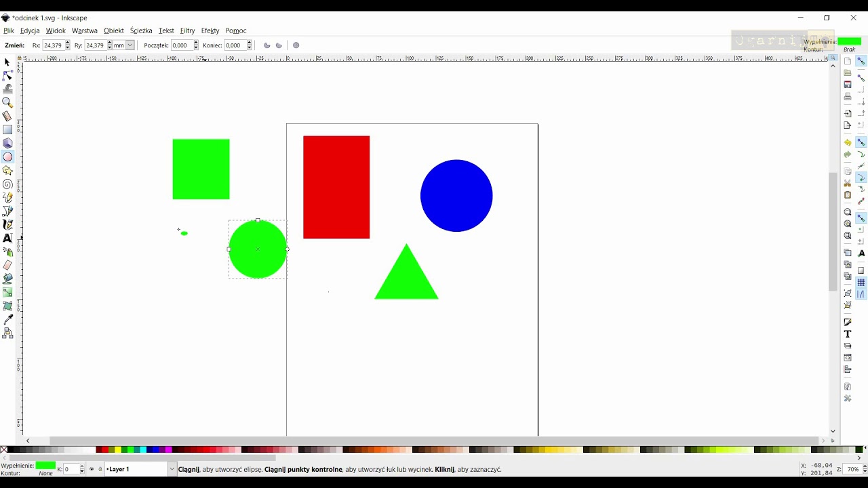Screen dimensions: 868x488
Task: Select the Selector arrow tool
Action: pyautogui.click(x=7, y=62)
